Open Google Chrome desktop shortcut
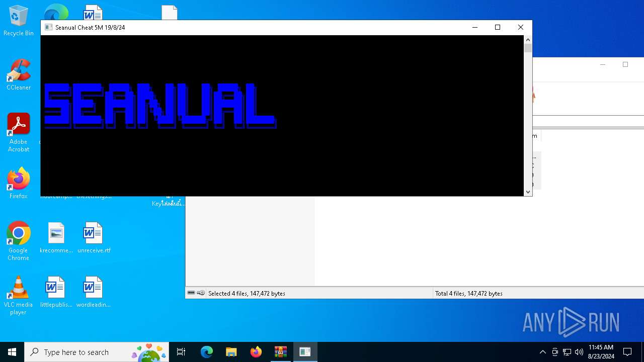This screenshot has height=362, width=644. 19,241
